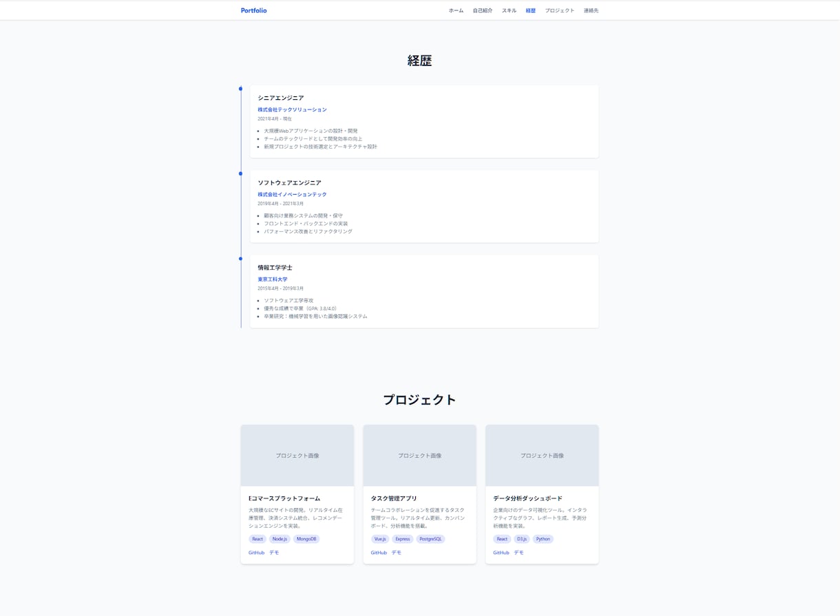Screen dimensions: 840x616
Task: Click bullet チームのテックリードとして開発効率の向上
Action: [x=313, y=138]
